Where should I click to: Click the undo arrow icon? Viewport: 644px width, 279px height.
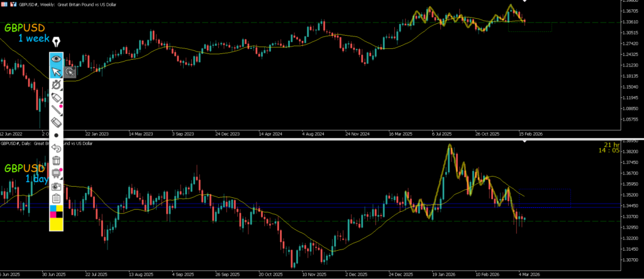[x=56, y=148]
